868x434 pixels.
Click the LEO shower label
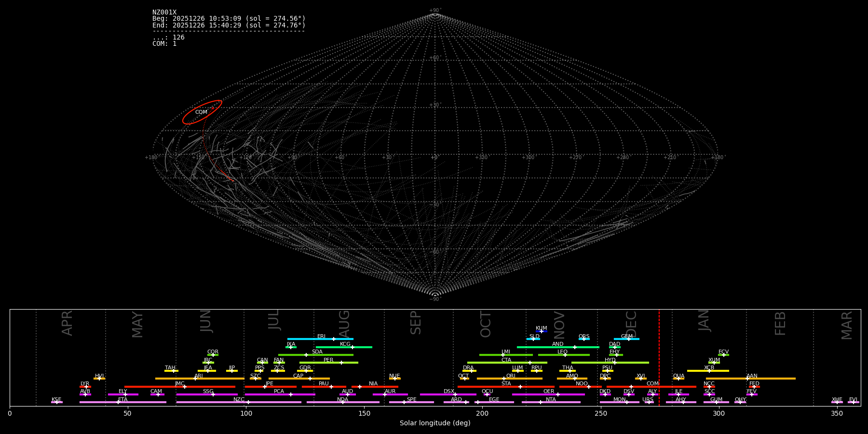point(563,352)
